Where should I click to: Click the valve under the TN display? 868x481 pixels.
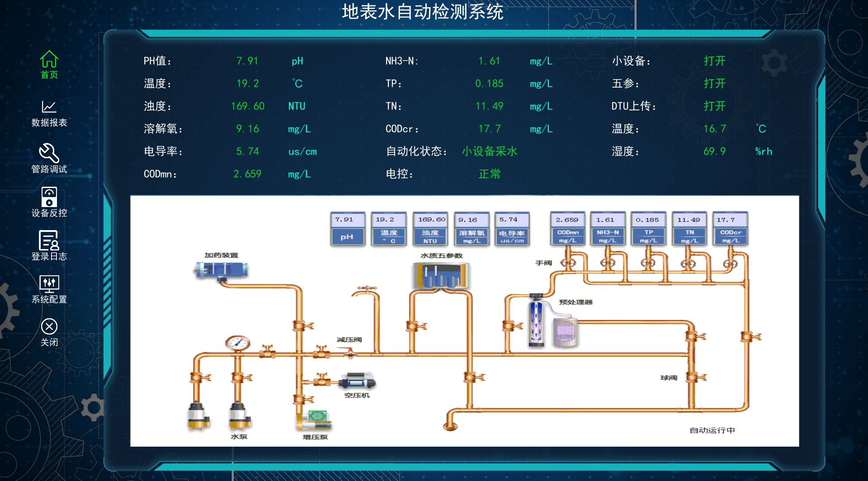pos(688,263)
